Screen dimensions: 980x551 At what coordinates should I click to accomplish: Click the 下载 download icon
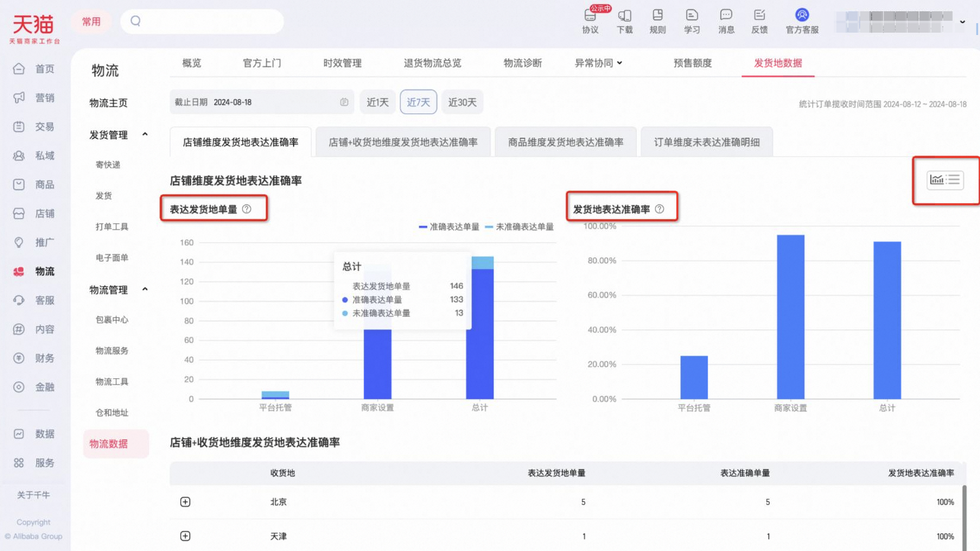625,21
